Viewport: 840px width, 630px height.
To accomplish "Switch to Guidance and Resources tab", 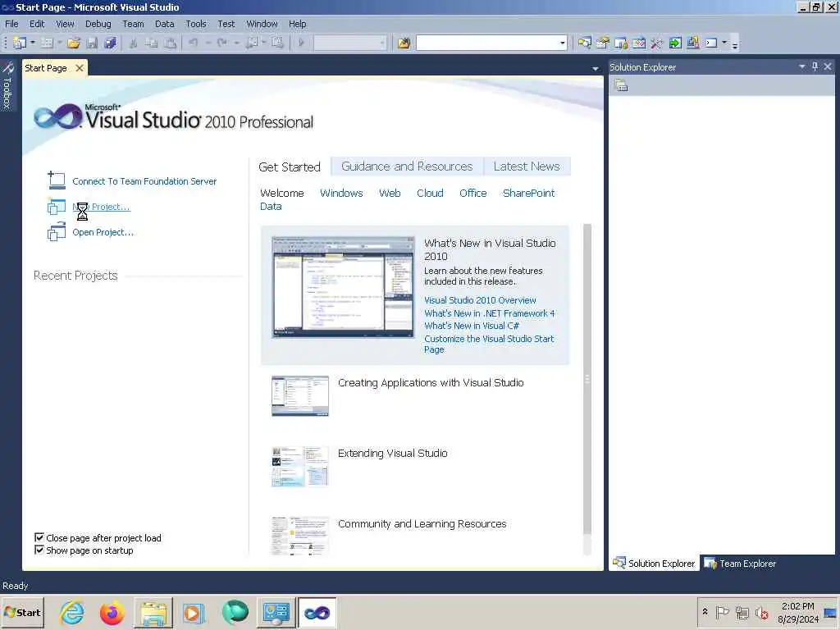I will tap(407, 167).
